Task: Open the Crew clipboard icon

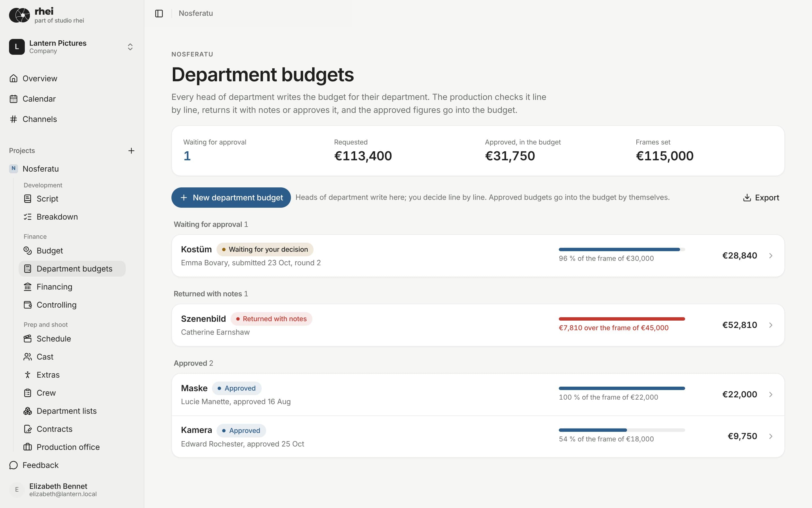Action: click(x=28, y=393)
